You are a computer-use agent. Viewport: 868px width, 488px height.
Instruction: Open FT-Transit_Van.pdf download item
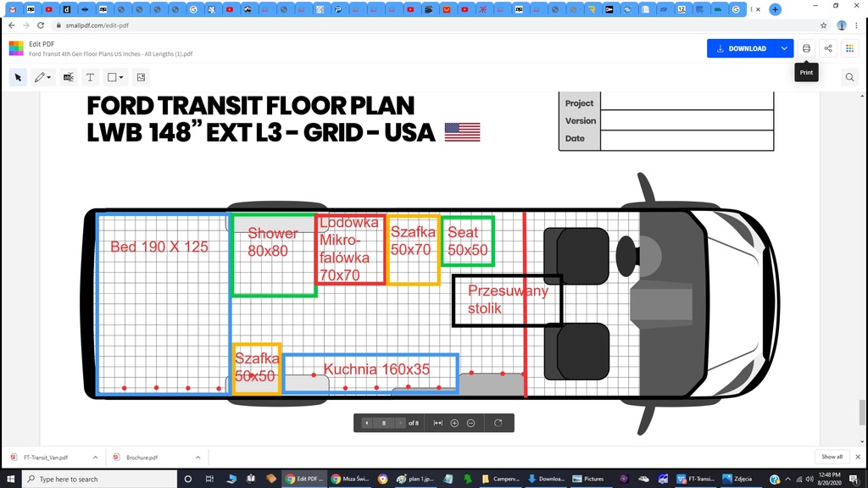(47, 457)
